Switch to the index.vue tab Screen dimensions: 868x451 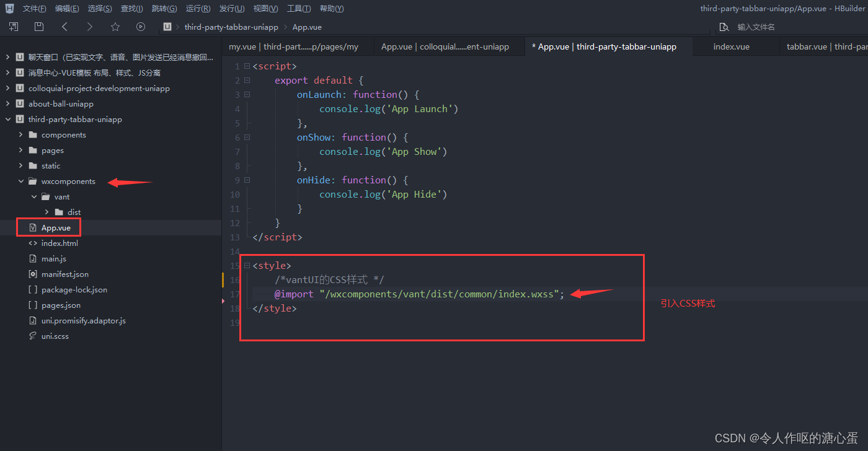coord(731,46)
